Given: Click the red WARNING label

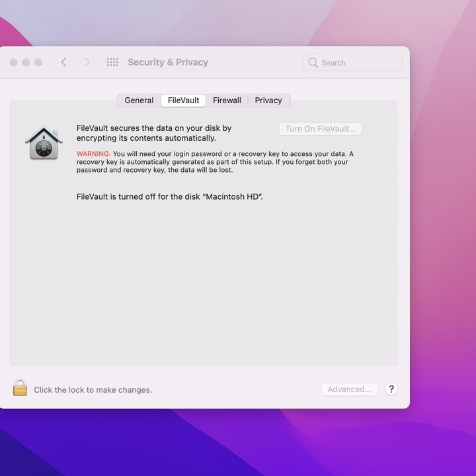Looking at the screenshot, I should pyautogui.click(x=93, y=153).
